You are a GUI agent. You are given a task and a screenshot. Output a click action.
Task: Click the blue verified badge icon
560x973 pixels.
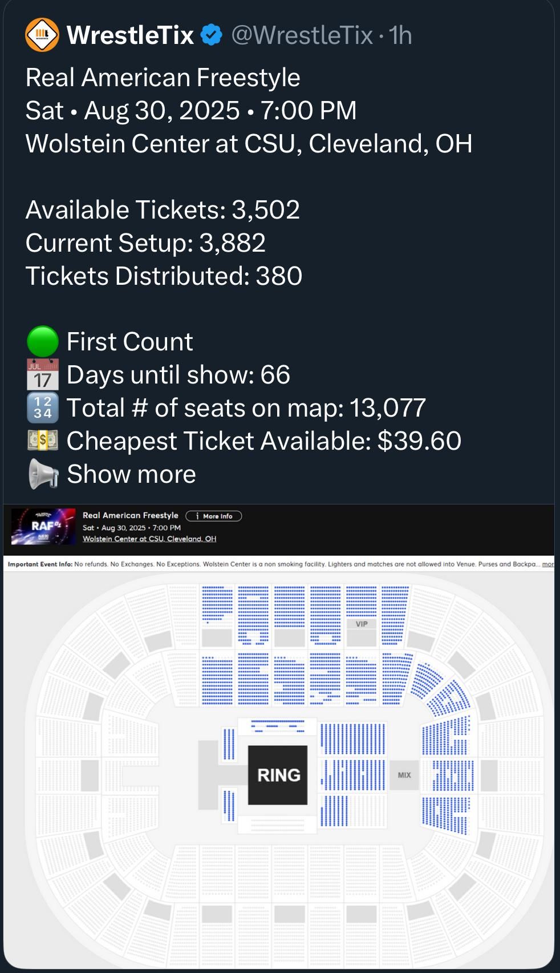click(212, 35)
